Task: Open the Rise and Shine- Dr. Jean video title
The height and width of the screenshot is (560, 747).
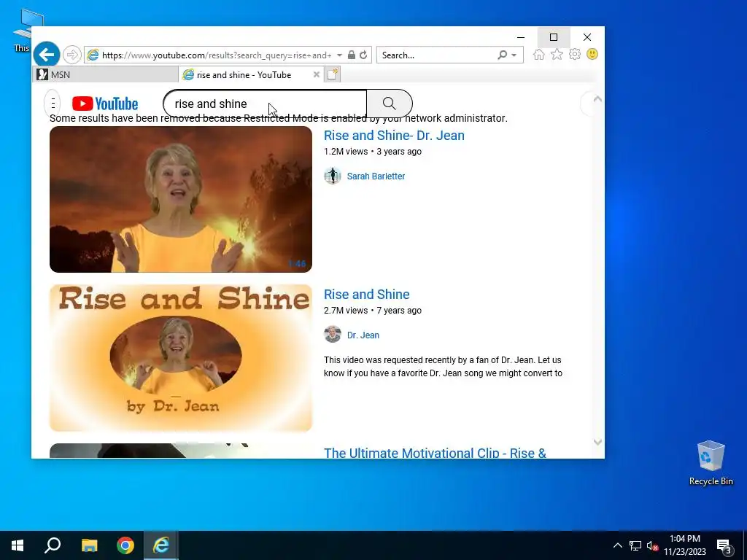Action: tap(394, 135)
